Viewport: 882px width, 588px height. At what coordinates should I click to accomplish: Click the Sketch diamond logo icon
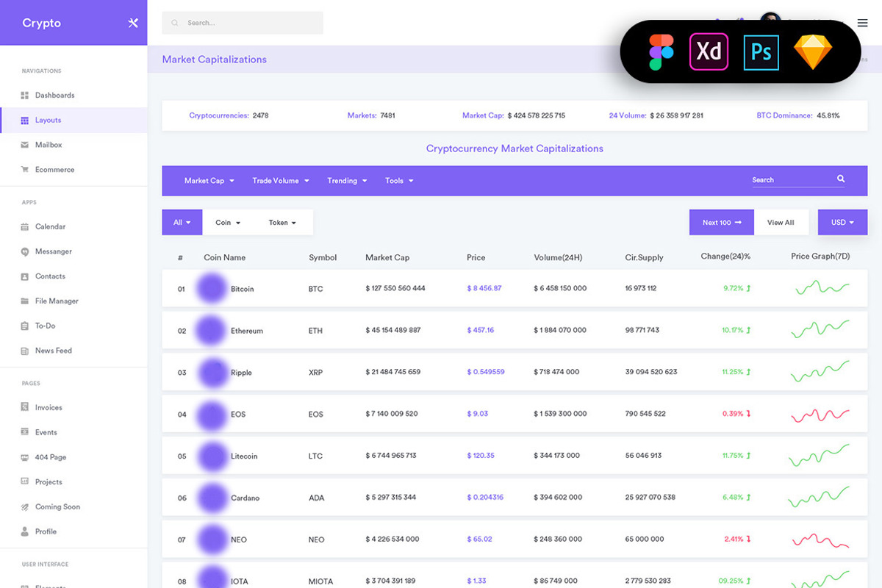pos(813,51)
